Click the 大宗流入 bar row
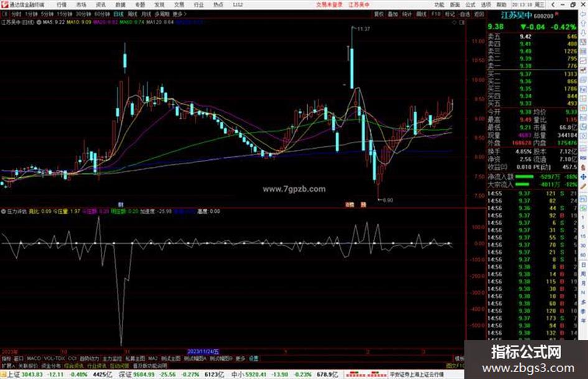Screen dimensions: 588x379 pyautogui.click(x=532, y=184)
